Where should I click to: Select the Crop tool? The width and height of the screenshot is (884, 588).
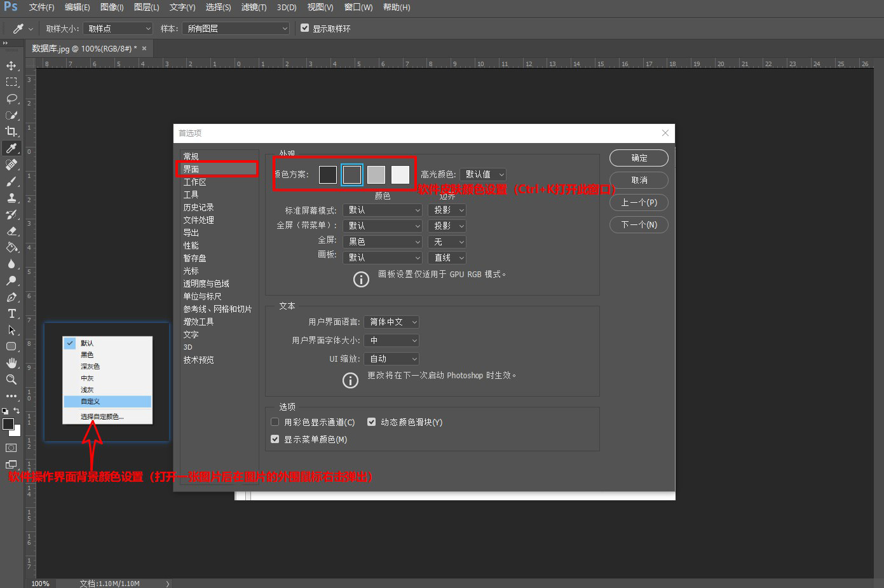pyautogui.click(x=11, y=132)
